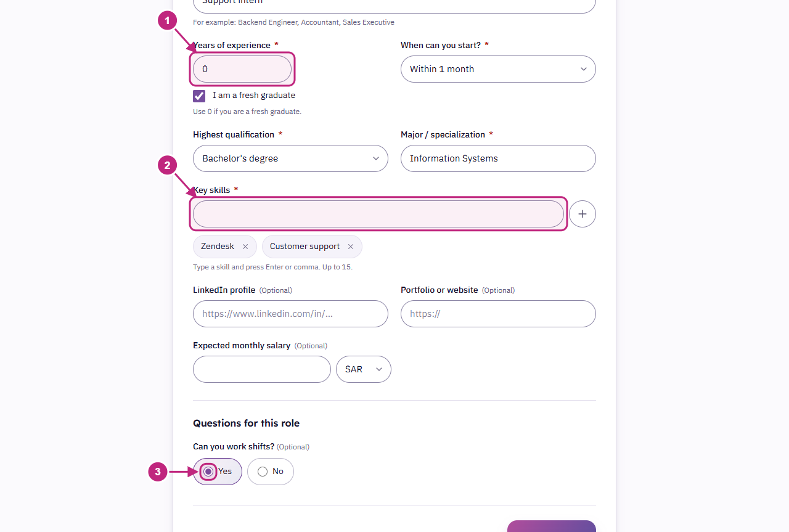Click the Expected monthly salary field
This screenshot has width=789, height=532.
click(x=262, y=369)
